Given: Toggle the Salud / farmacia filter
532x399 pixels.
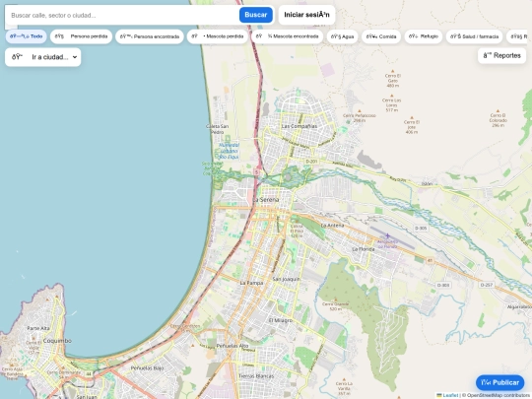Looking at the screenshot, I should pos(474,36).
